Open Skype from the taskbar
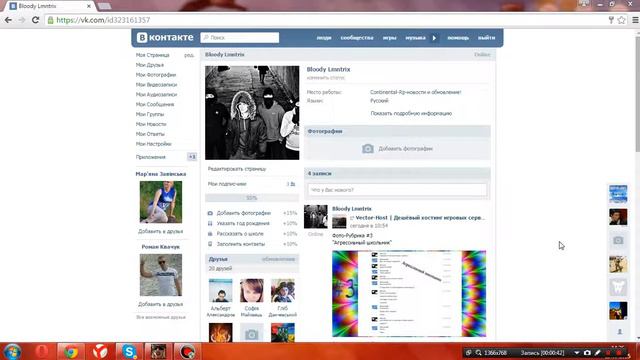Image resolution: width=640 pixels, height=360 pixels. pyautogui.click(x=129, y=352)
